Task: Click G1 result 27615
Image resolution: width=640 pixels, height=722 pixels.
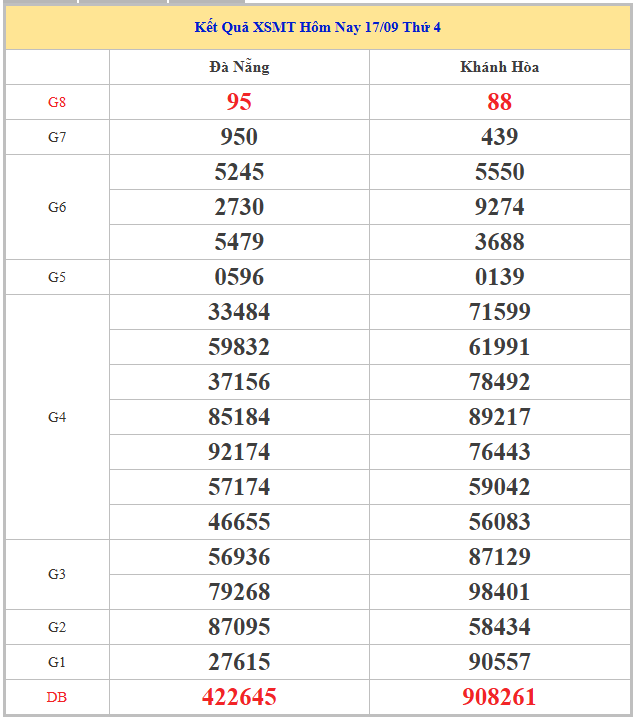Action: 239,662
